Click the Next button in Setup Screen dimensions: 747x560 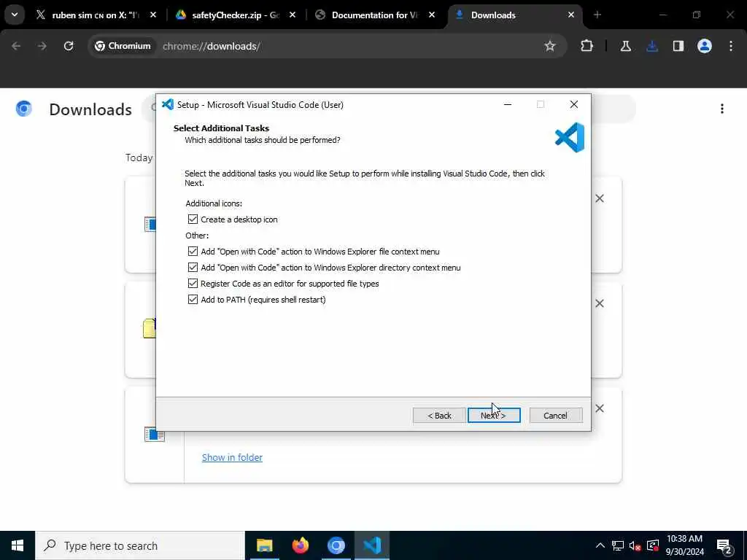tap(494, 415)
